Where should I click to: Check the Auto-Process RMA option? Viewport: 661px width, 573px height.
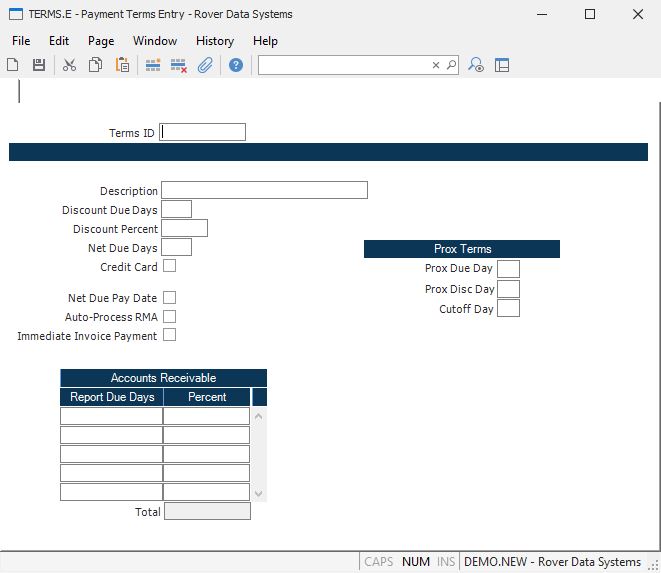click(169, 317)
